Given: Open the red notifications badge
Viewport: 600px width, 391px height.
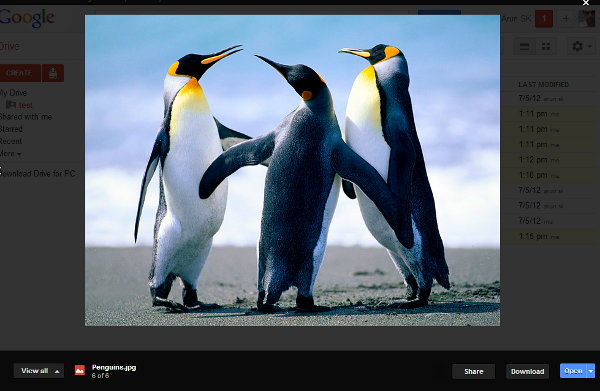Looking at the screenshot, I should [x=544, y=19].
